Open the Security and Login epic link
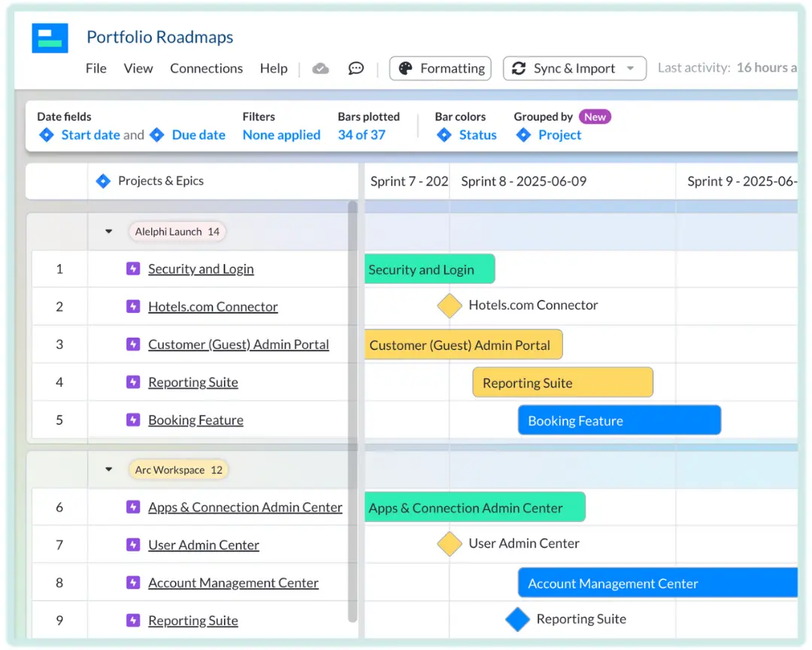 (x=201, y=269)
